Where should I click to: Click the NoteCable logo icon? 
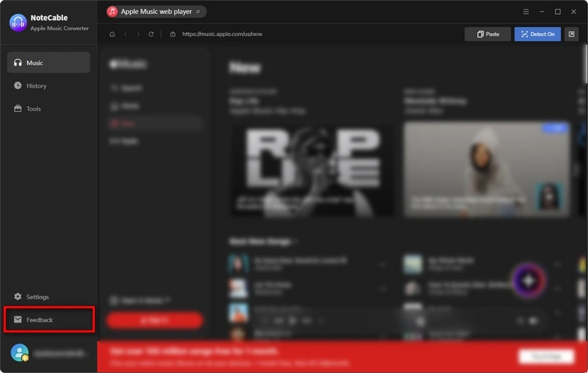tap(18, 23)
